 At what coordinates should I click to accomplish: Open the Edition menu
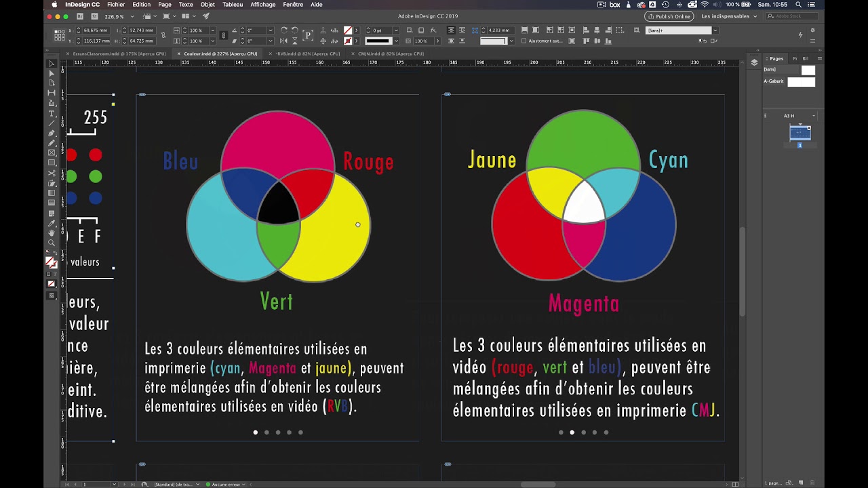141,4
